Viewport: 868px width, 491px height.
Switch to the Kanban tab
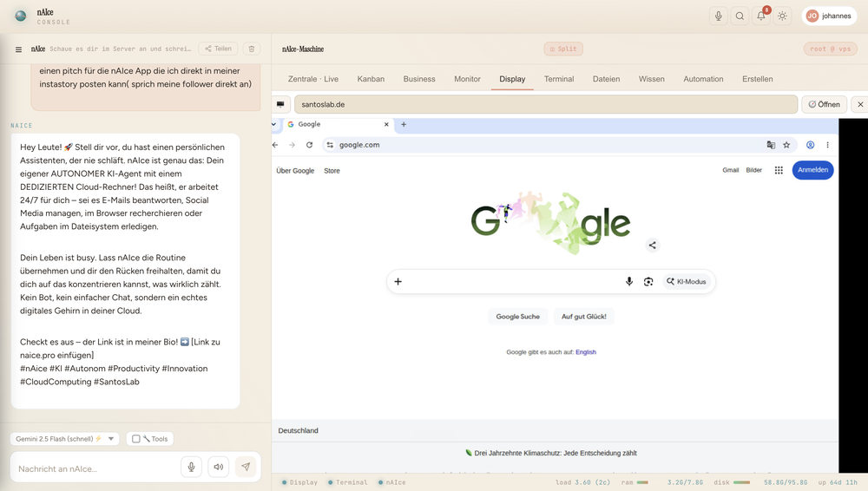(x=371, y=79)
